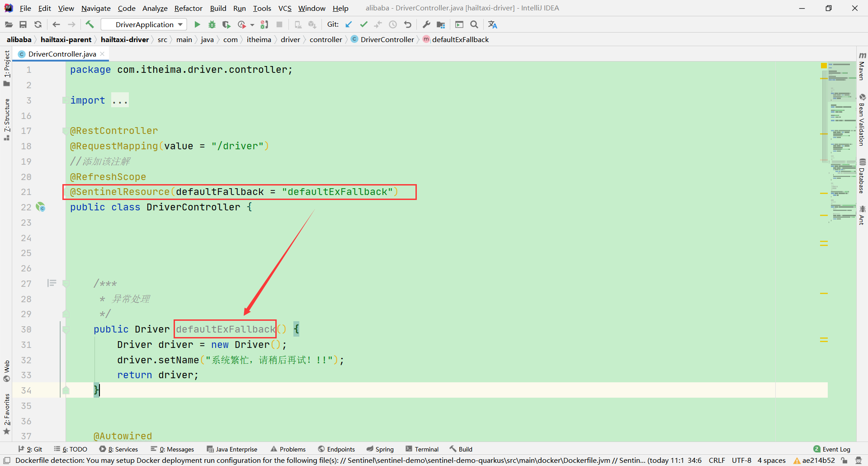Open settings via the wrench icon
This screenshot has height=466, width=868.
(426, 24)
